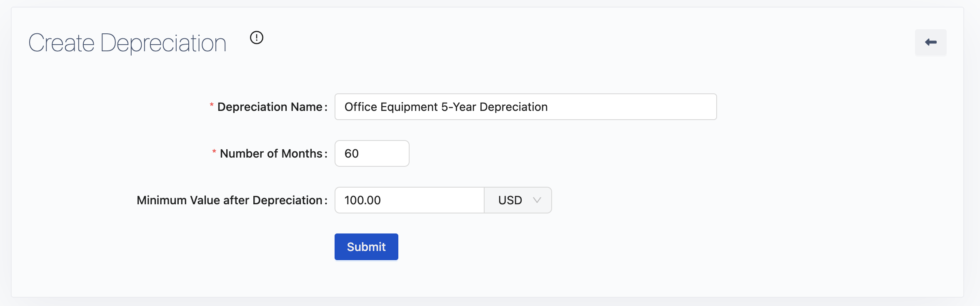
Task: Click the "USD" text in currency selector
Action: 510,201
